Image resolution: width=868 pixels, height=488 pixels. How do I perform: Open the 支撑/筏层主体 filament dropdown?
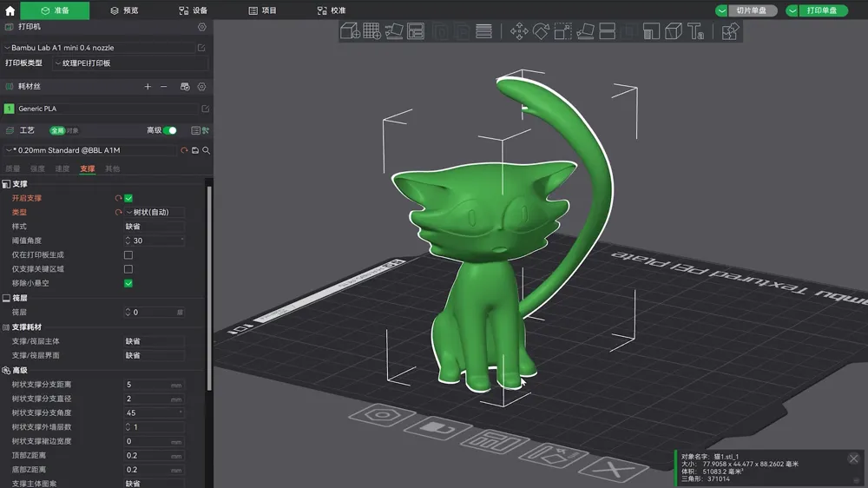155,341
